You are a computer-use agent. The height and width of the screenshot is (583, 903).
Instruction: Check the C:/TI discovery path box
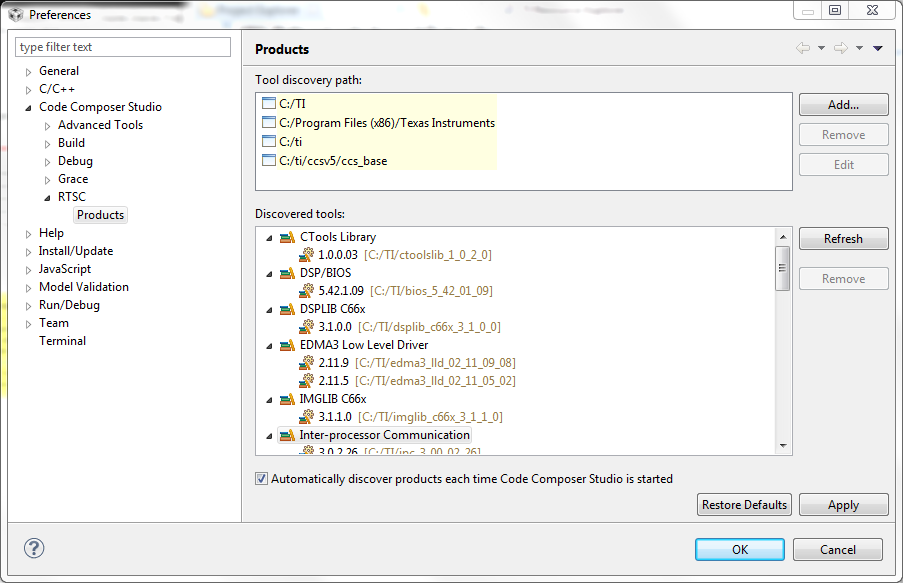click(268, 104)
